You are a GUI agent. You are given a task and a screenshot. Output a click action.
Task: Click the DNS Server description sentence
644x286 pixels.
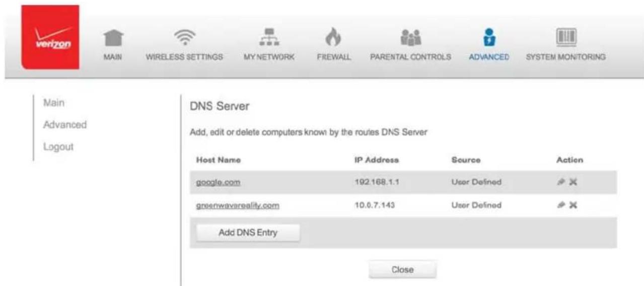click(x=308, y=132)
